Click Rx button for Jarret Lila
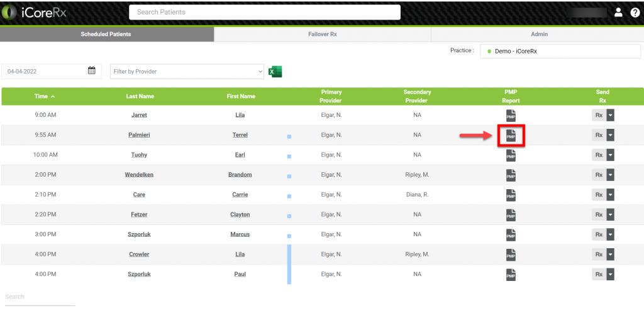Image resolution: width=644 pixels, height=318 pixels. [x=599, y=115]
